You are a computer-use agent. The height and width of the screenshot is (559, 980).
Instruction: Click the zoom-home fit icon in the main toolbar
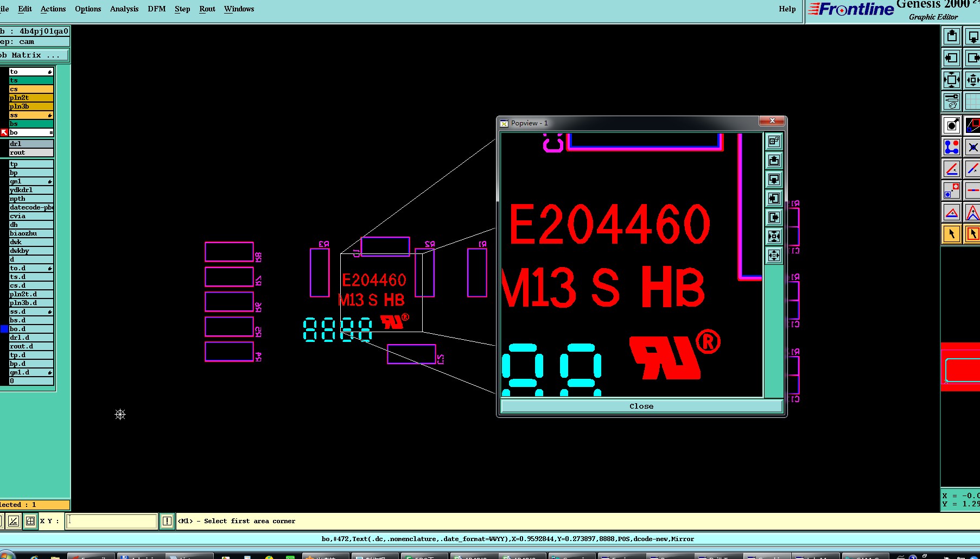point(952,80)
